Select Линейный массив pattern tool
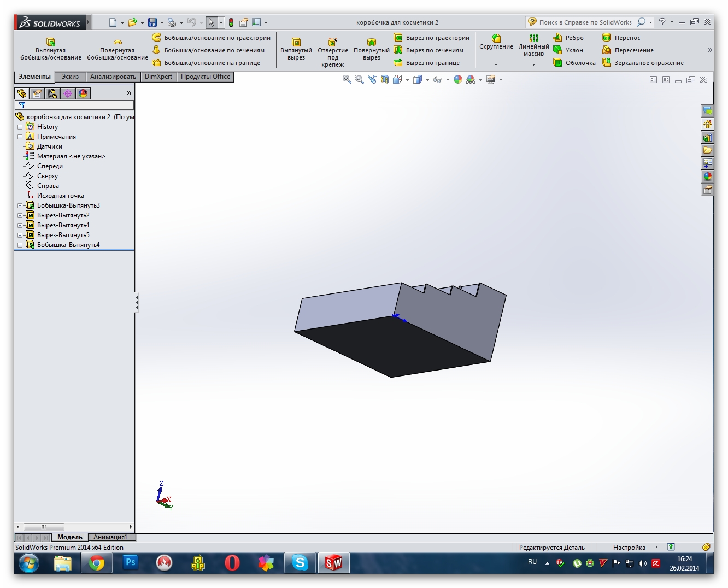Screen dimensions: 728x588 pyautogui.click(x=534, y=45)
